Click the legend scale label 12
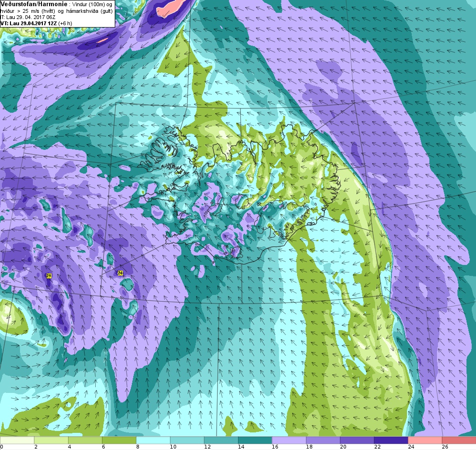 (207, 447)
